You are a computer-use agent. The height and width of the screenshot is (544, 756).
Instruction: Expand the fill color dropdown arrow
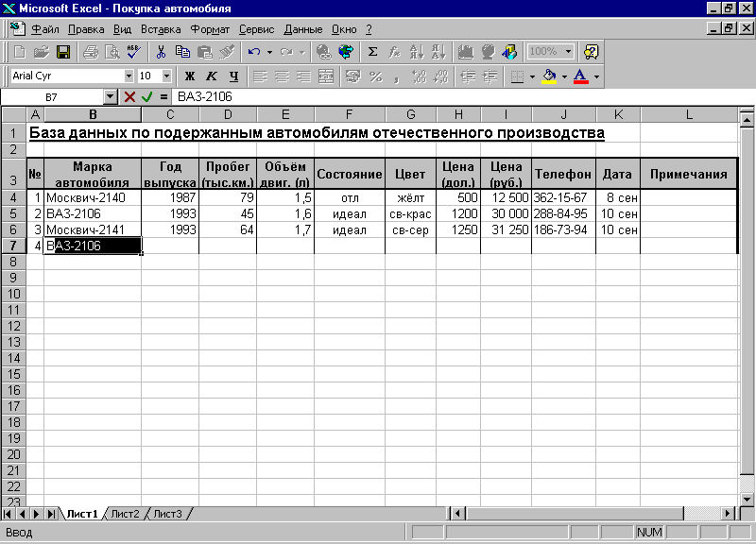point(564,76)
